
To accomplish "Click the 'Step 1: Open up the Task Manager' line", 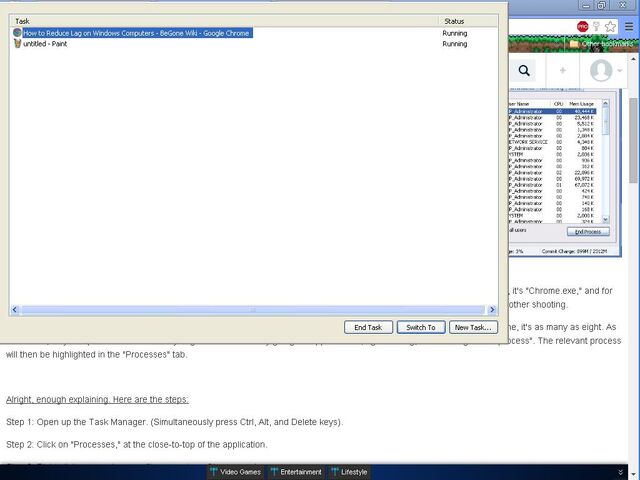I will click(x=174, y=422).
